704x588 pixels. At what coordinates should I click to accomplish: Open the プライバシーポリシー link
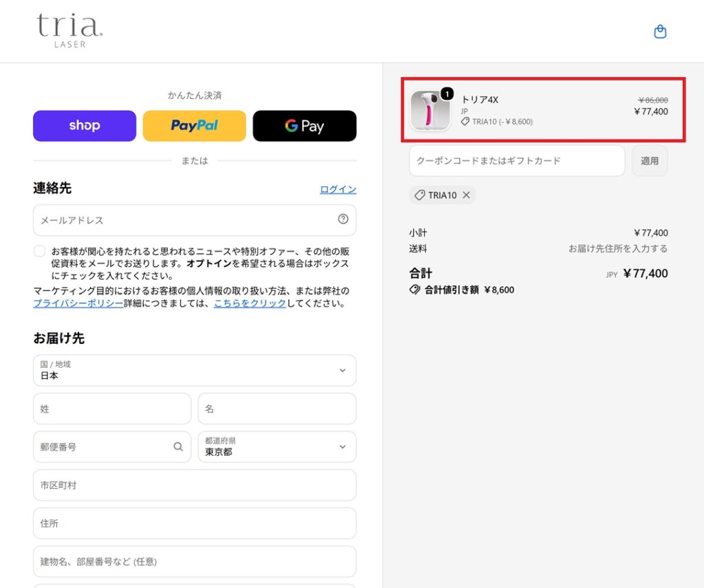(78, 303)
